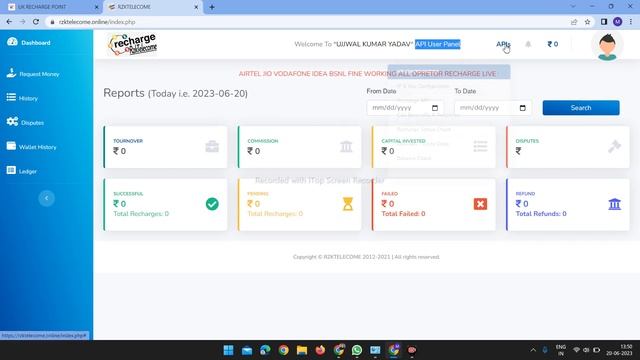Click the Disputes gavel icon
The image size is (640, 360).
click(614, 147)
